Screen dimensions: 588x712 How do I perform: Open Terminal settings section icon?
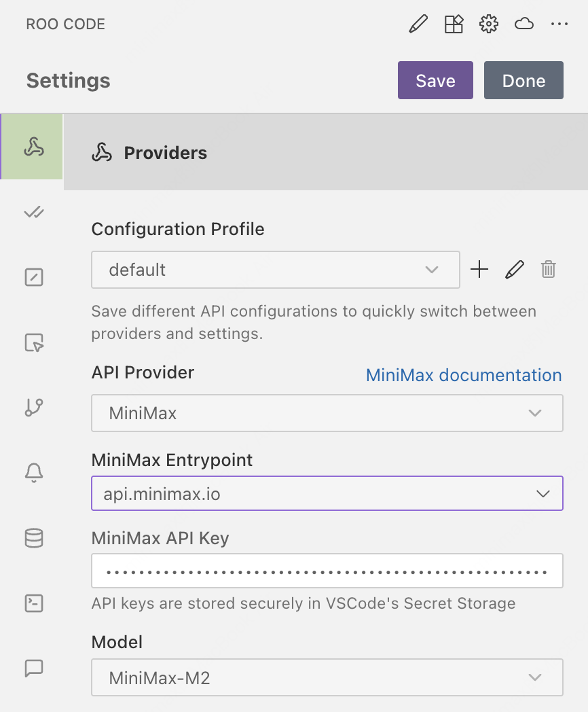pyautogui.click(x=33, y=603)
